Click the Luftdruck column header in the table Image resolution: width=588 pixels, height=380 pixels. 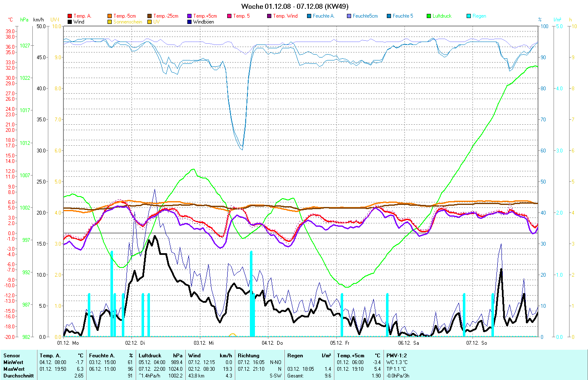[x=150, y=356]
